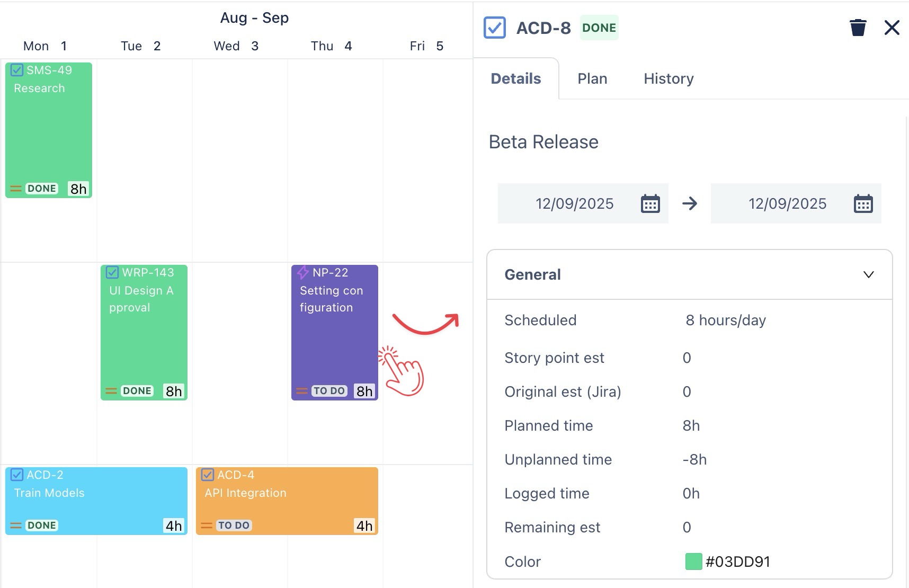Switch to the History tab

coord(669,78)
